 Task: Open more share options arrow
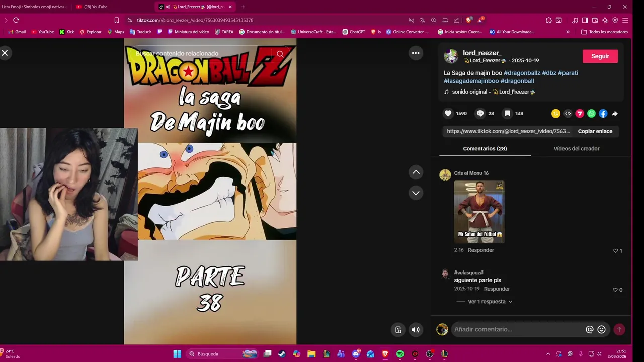(x=615, y=114)
